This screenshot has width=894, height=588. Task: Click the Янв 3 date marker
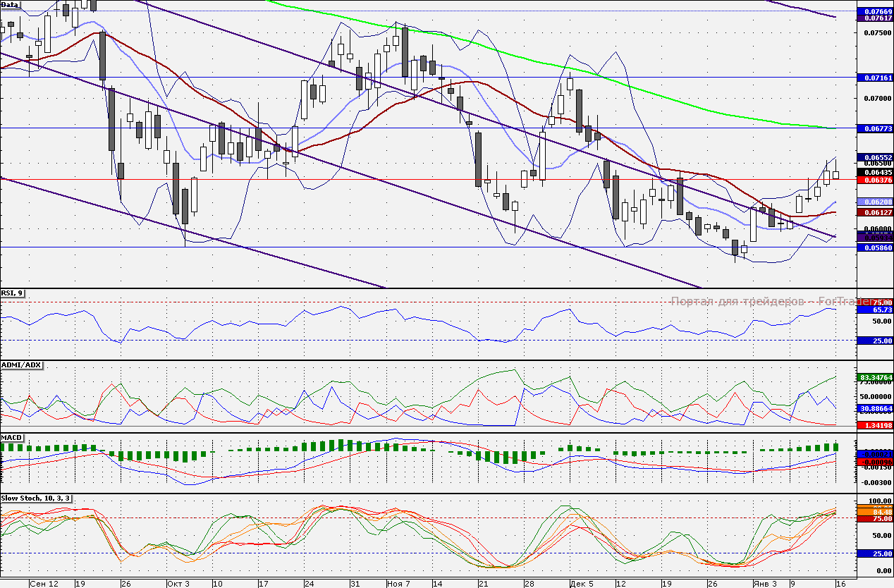click(x=764, y=584)
